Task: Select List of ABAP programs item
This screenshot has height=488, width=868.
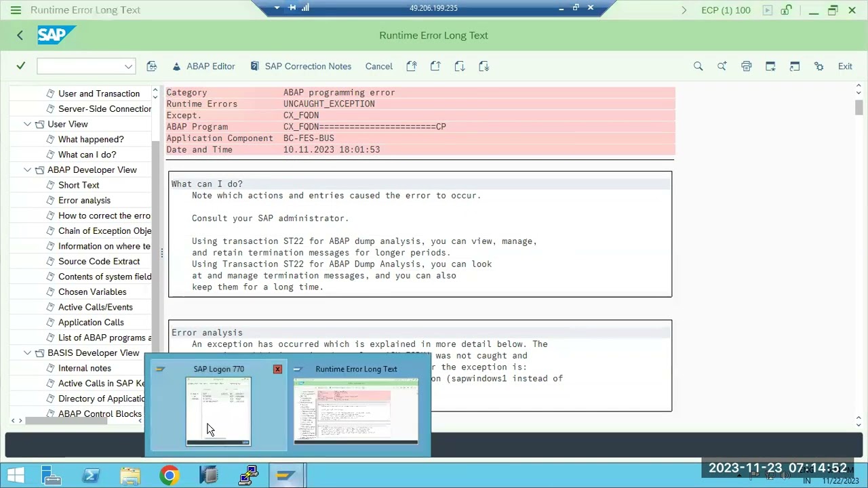Action: (104, 338)
